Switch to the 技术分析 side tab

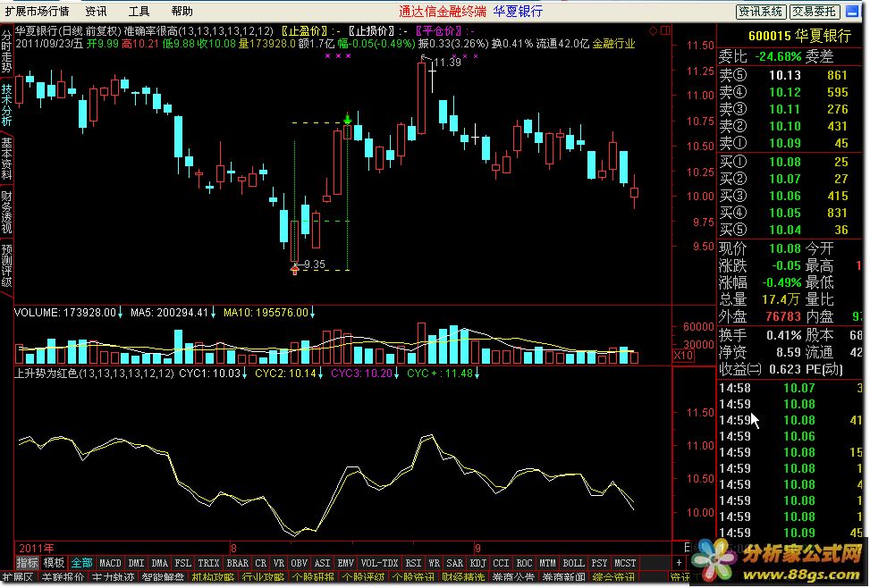(x=6, y=105)
